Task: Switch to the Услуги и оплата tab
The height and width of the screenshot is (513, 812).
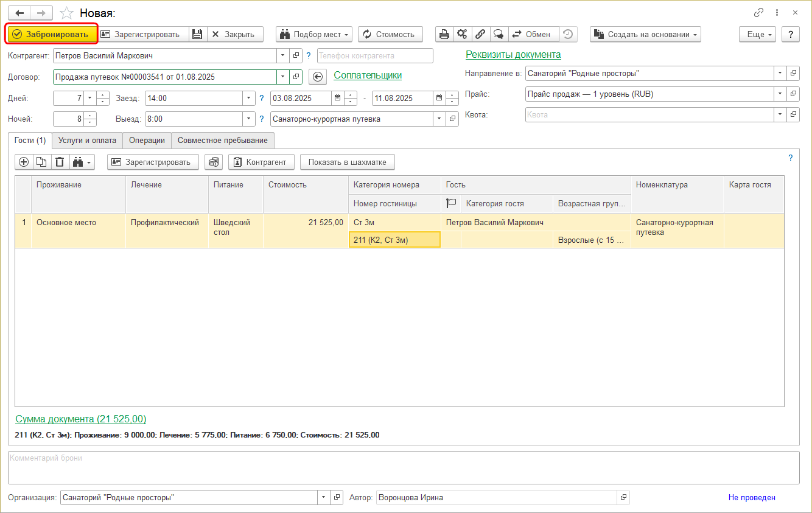Action: [x=87, y=141]
